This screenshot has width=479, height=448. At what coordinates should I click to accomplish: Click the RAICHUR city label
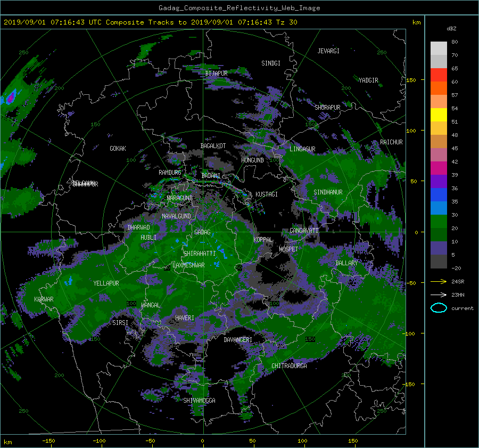point(391,142)
